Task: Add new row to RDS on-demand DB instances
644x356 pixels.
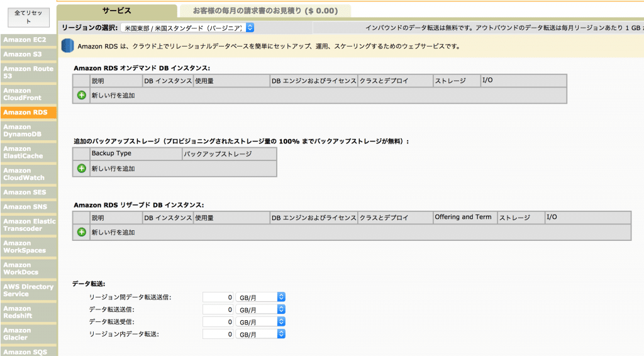Action: [x=81, y=95]
